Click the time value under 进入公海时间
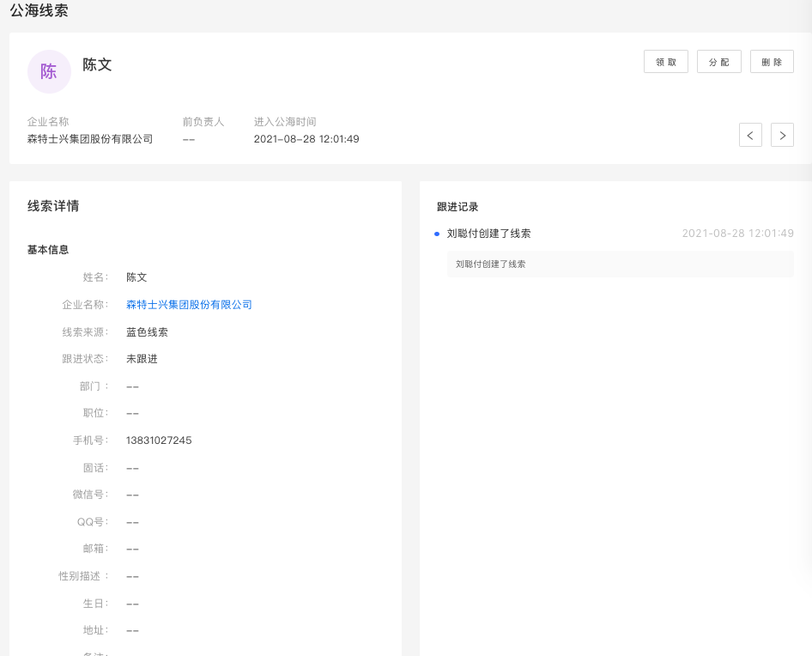This screenshot has width=812, height=656. [x=306, y=139]
